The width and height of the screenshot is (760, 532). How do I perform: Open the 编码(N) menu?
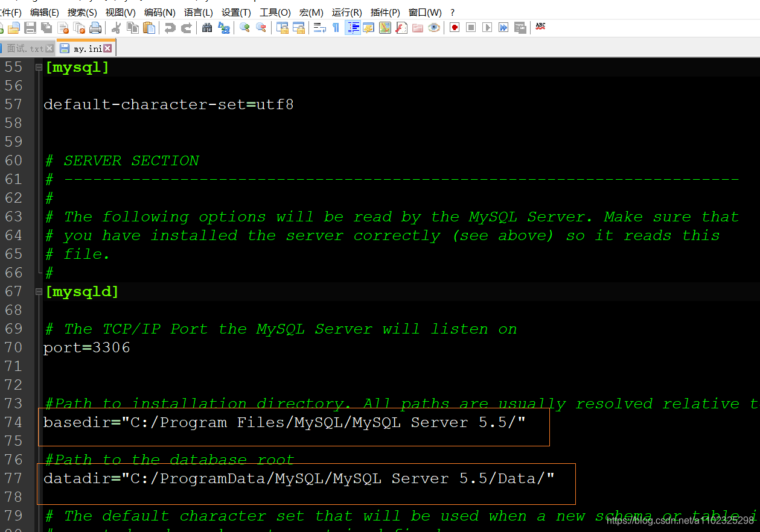coord(159,12)
